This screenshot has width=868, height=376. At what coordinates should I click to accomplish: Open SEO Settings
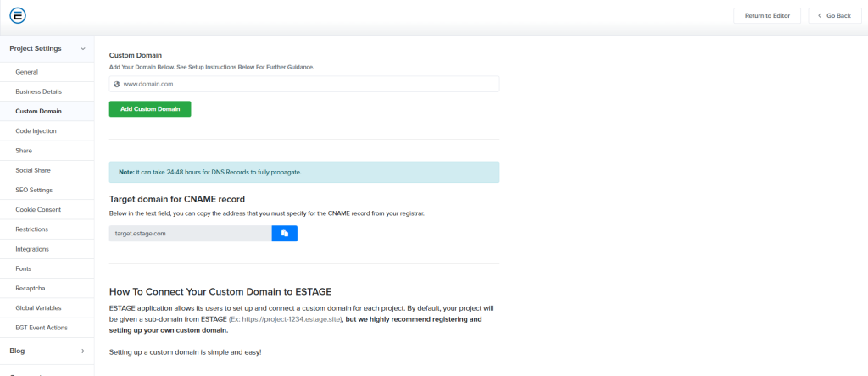pos(47,190)
